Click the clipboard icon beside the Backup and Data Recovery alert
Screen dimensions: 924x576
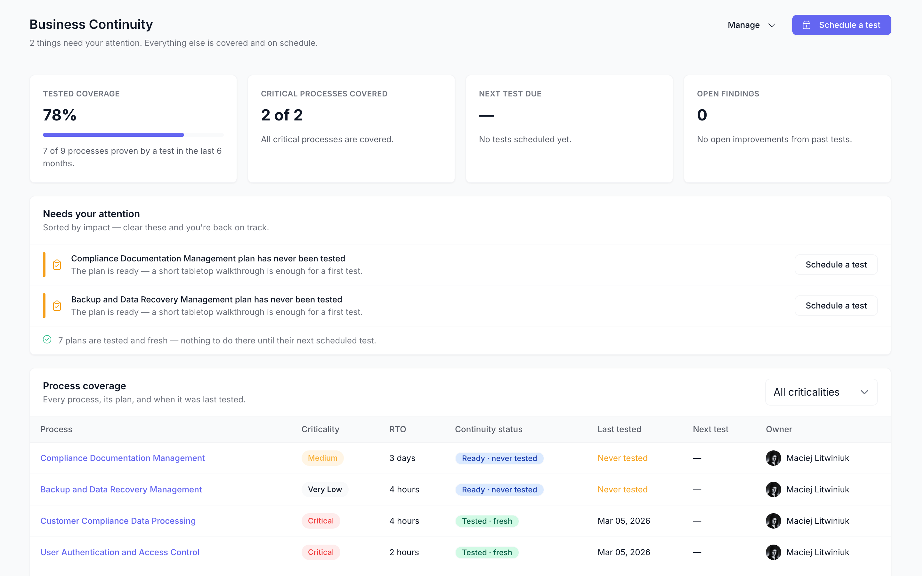(57, 306)
